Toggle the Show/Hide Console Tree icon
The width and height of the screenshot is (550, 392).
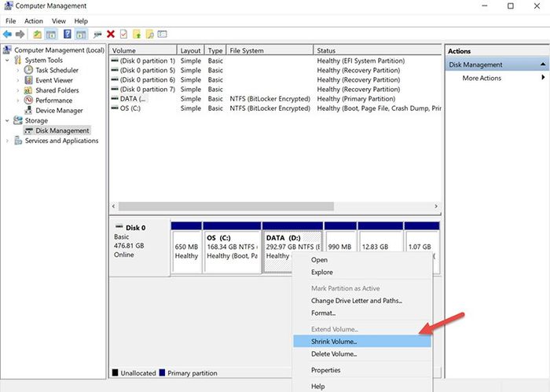click(51, 35)
